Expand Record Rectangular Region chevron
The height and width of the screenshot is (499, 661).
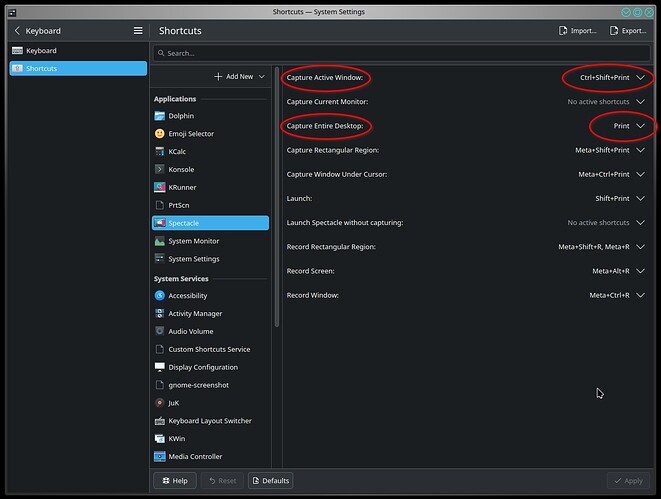[640, 247]
